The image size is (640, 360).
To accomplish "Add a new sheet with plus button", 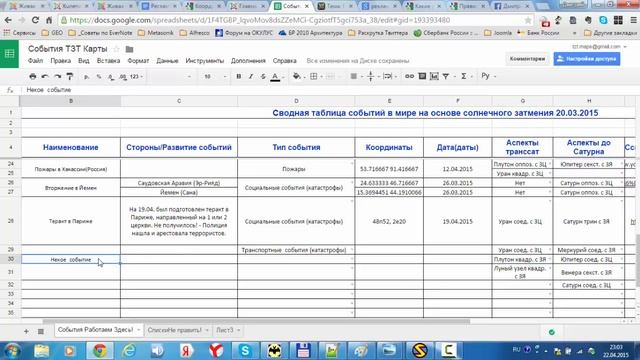I will point(26,331).
